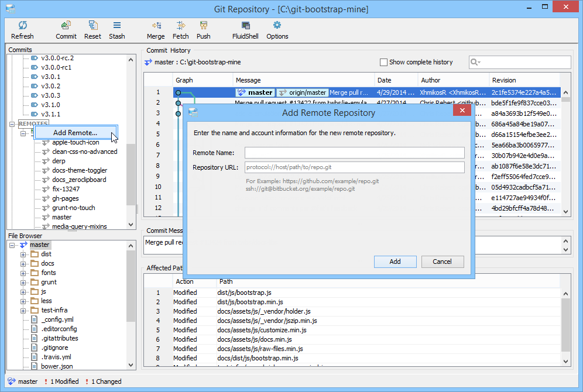Click the Date column header
This screenshot has height=392, width=583.
point(396,80)
